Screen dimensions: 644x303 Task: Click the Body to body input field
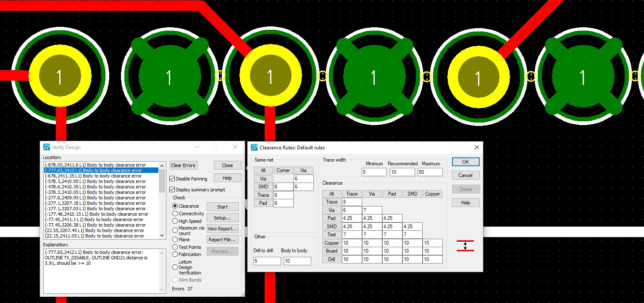[x=297, y=261]
